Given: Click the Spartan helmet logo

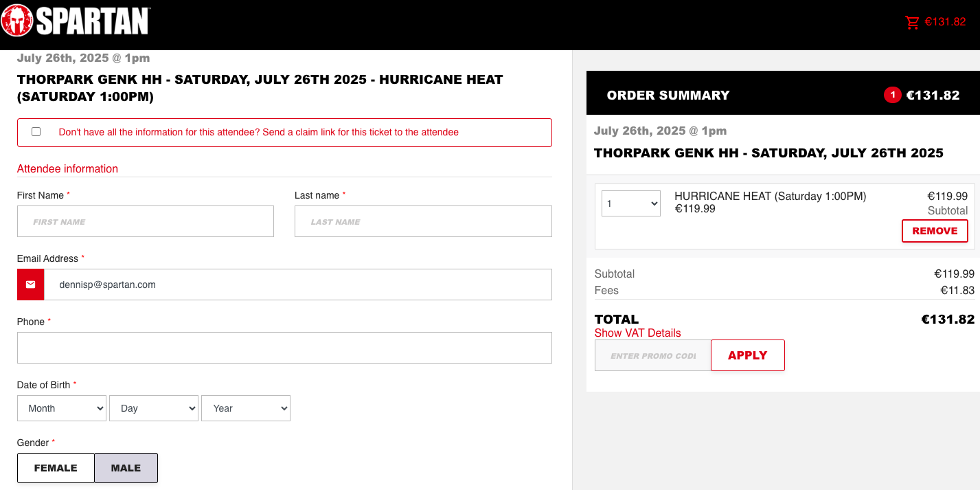Looking at the screenshot, I should click(x=18, y=21).
